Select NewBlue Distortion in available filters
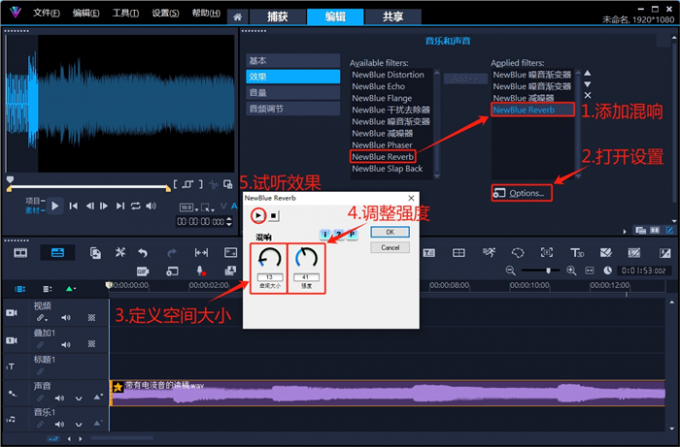The image size is (680, 447). (388, 75)
